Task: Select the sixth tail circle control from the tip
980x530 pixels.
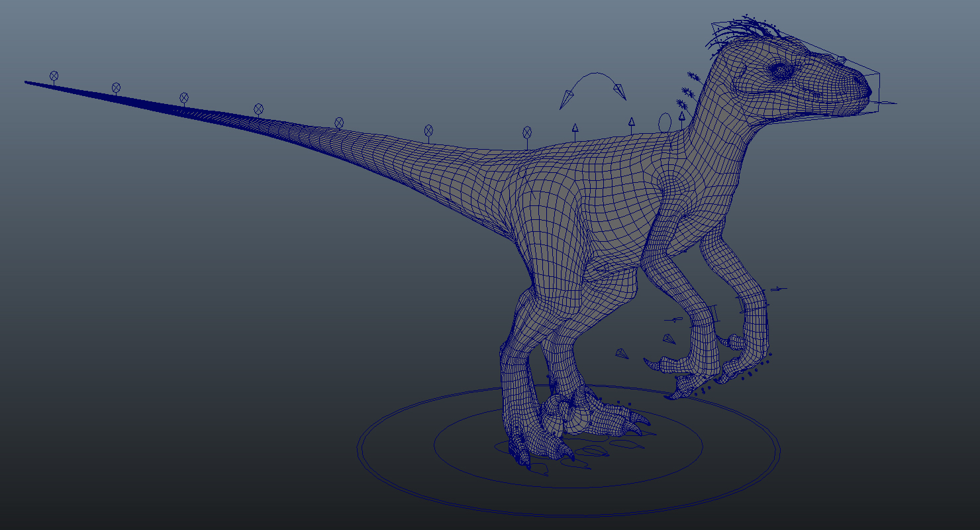Action: pos(428,131)
